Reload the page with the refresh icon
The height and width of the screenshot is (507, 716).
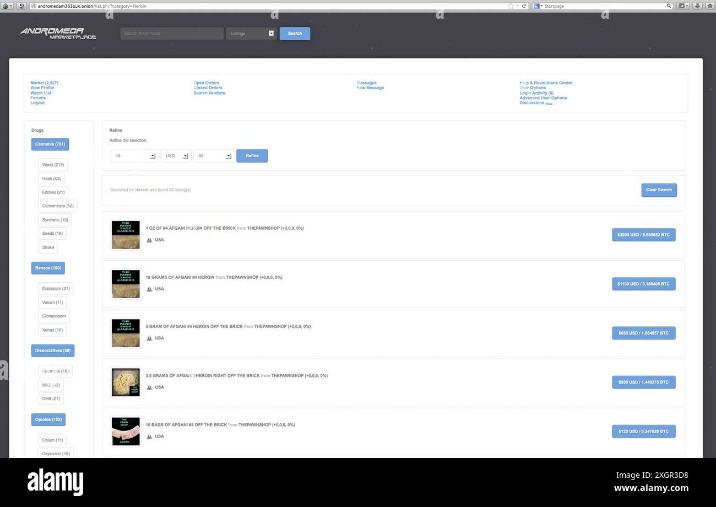pos(524,6)
